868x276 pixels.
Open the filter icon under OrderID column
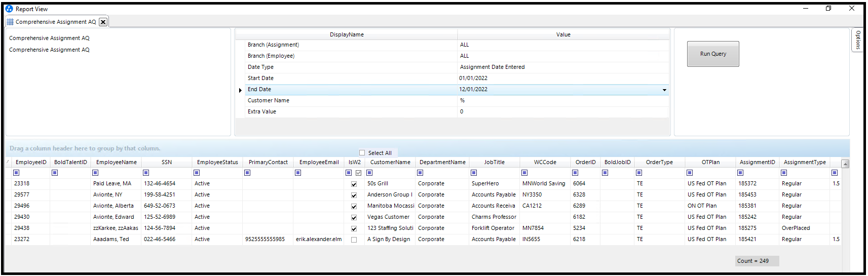click(x=575, y=173)
